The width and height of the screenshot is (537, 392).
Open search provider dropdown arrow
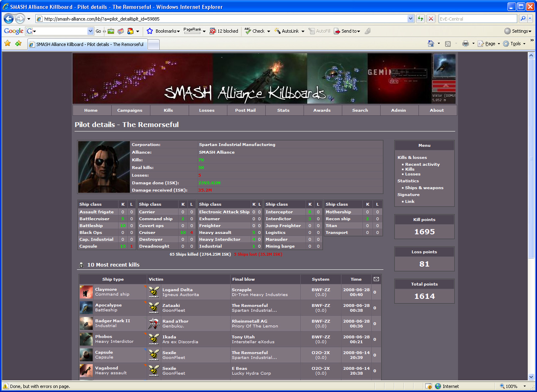530,19
